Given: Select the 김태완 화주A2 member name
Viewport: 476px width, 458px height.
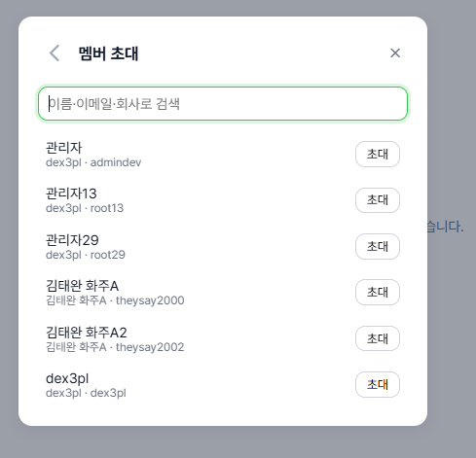Looking at the screenshot, I should click(87, 333).
